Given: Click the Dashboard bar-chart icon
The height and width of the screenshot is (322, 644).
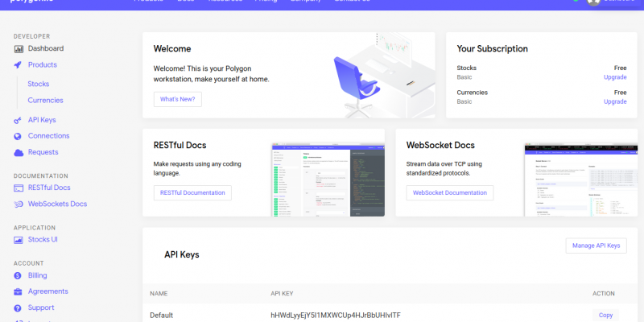Looking at the screenshot, I should click(x=19, y=49).
